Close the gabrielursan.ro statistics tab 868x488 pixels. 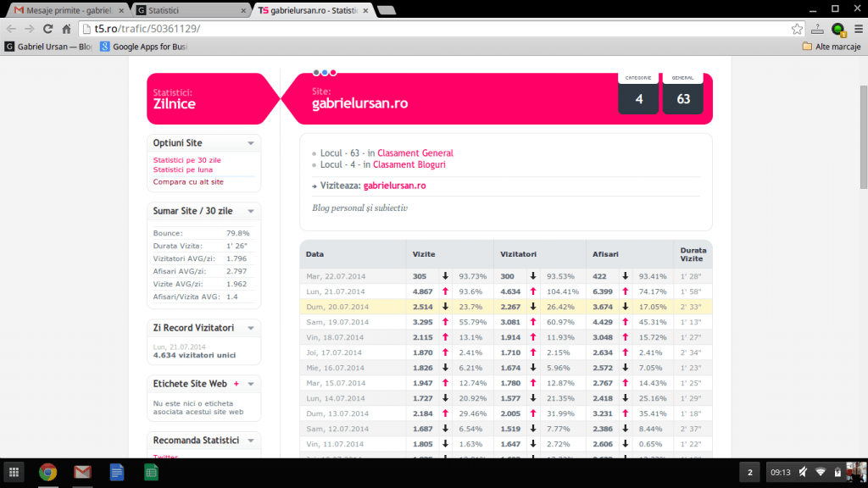(365, 10)
